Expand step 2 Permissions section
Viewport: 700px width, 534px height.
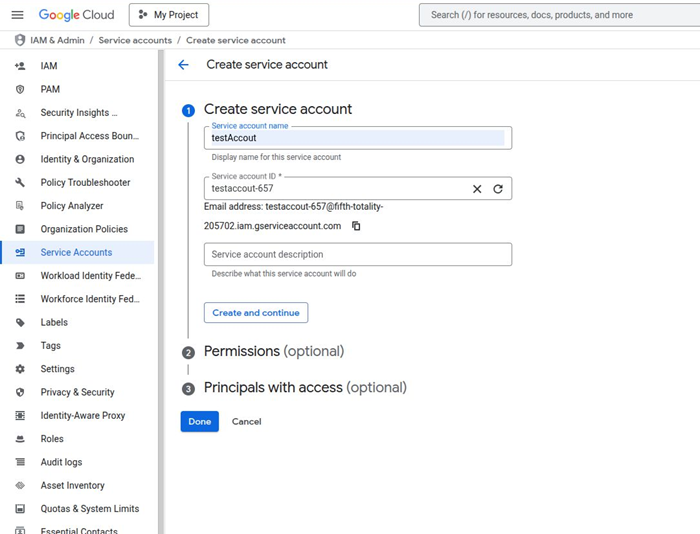pos(273,352)
